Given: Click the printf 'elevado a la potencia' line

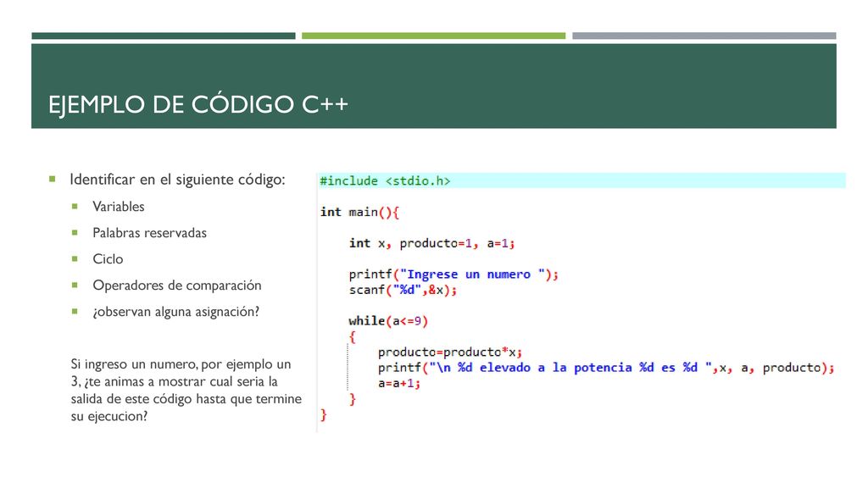Looking at the screenshot, I should (606, 368).
